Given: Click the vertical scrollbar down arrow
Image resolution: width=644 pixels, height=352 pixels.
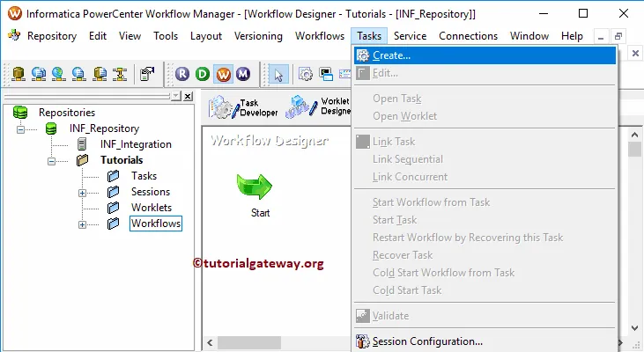Looking at the screenshot, I should 634,327.
